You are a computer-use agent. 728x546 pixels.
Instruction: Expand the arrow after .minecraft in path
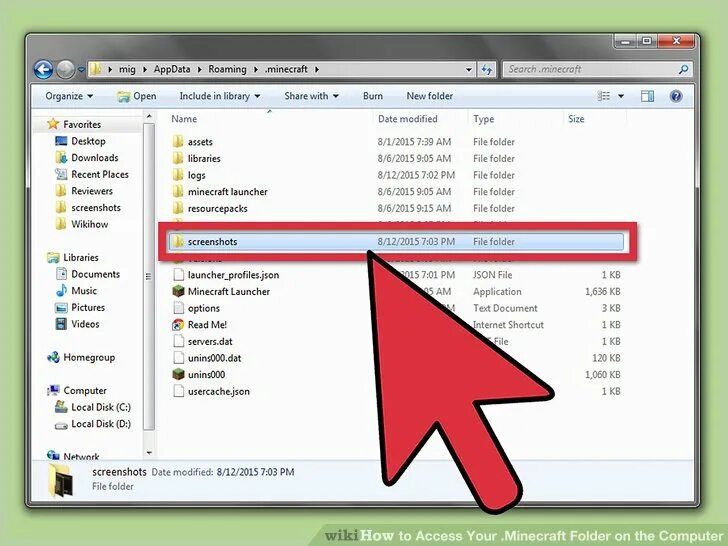(317, 70)
